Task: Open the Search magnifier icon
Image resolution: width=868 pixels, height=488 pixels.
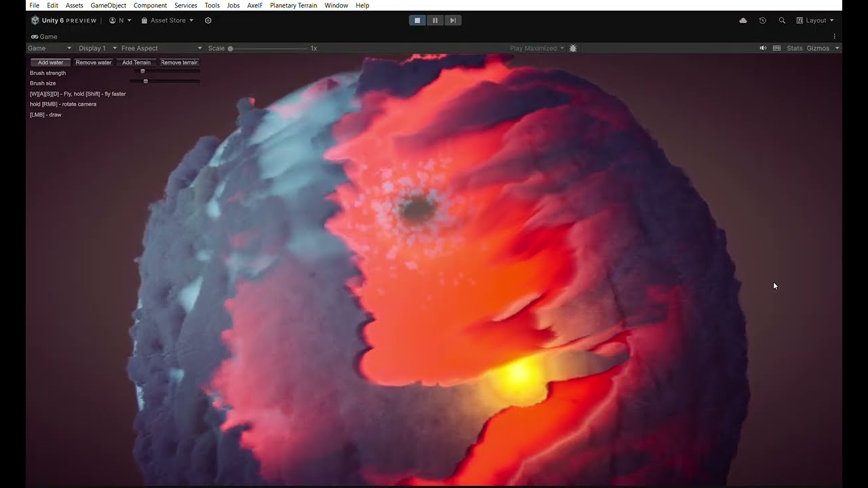Action: [782, 20]
